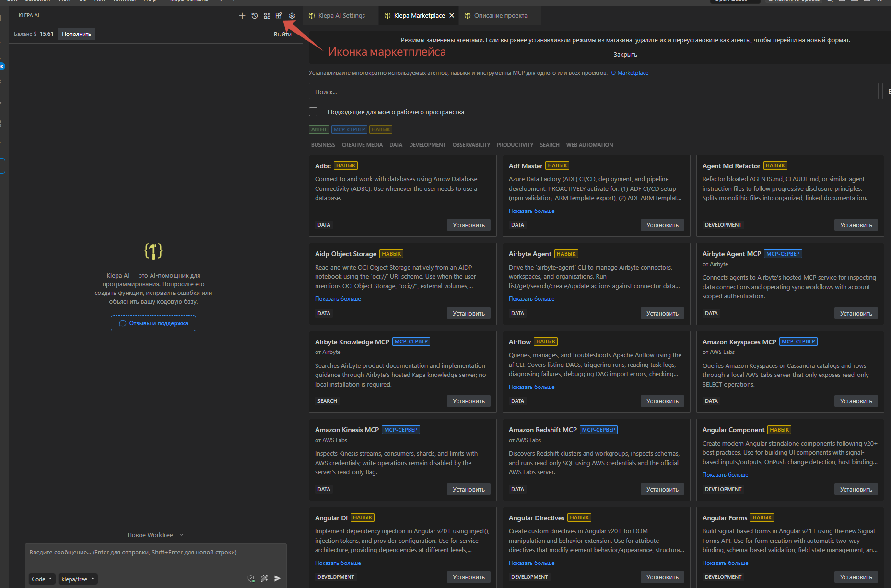Expand the Новое Worktree selector
This screenshot has height=588, width=891.
click(x=155, y=535)
